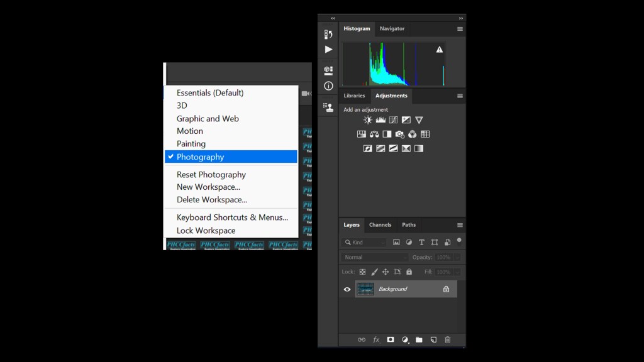The image size is (644, 362).
Task: Click the histogram cached data warning icon
Action: tap(440, 50)
